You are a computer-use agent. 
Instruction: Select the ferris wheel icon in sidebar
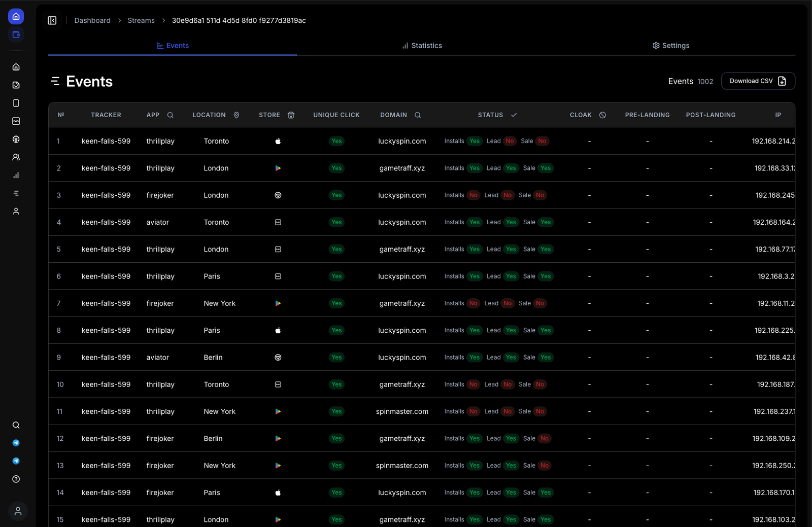click(16, 139)
